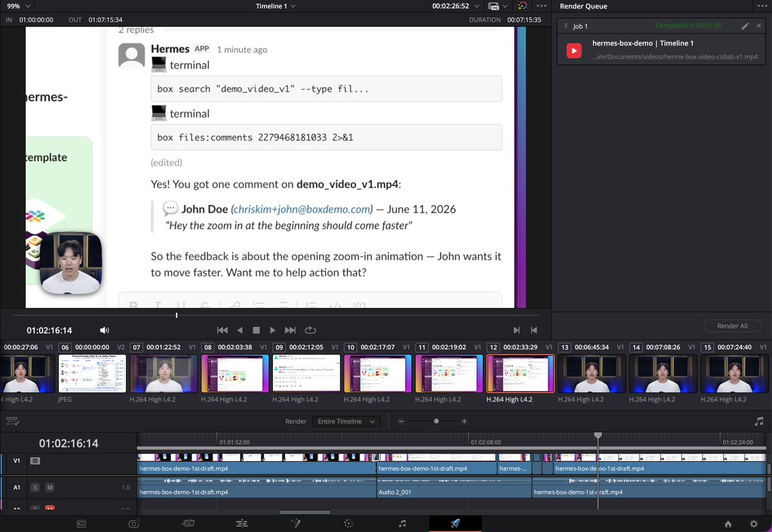Click the YouTube preset icon on Job 1
The width and height of the screenshot is (772, 532).
pos(574,51)
